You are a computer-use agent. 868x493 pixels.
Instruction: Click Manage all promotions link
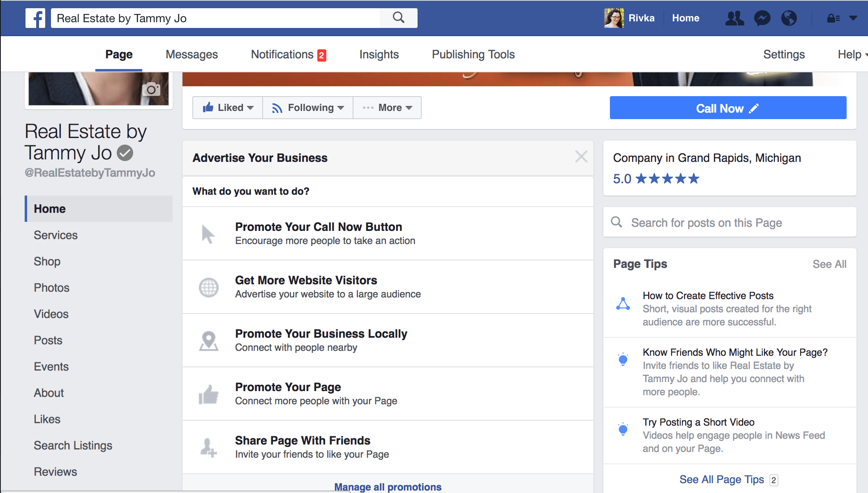tap(388, 486)
